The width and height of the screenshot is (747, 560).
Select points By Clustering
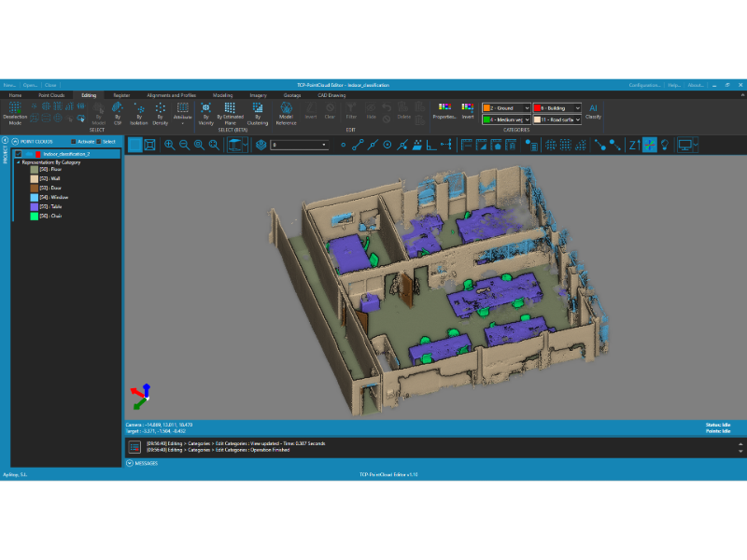[x=258, y=113]
